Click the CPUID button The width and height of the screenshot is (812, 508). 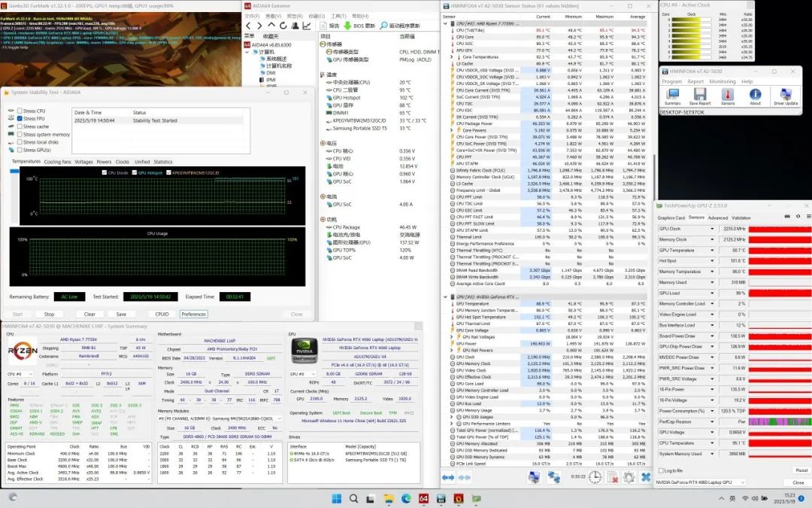click(x=162, y=314)
